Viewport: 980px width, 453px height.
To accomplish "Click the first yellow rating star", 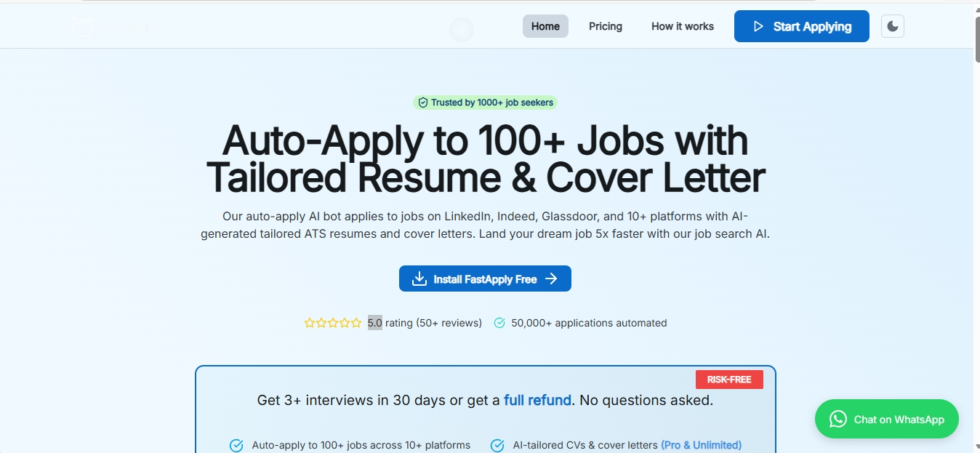I will tap(310, 323).
